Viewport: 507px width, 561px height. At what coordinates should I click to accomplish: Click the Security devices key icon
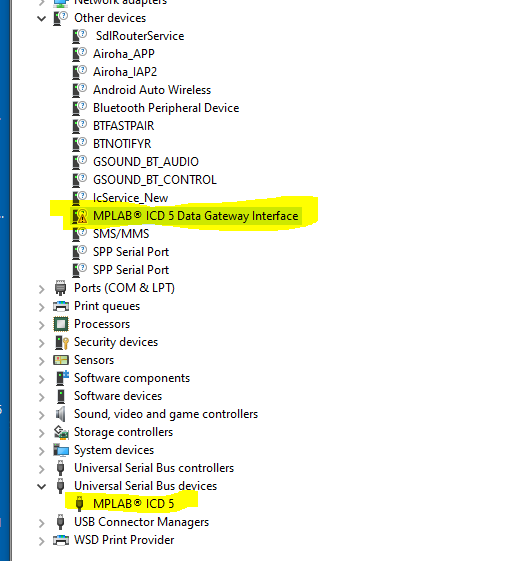pos(62,342)
